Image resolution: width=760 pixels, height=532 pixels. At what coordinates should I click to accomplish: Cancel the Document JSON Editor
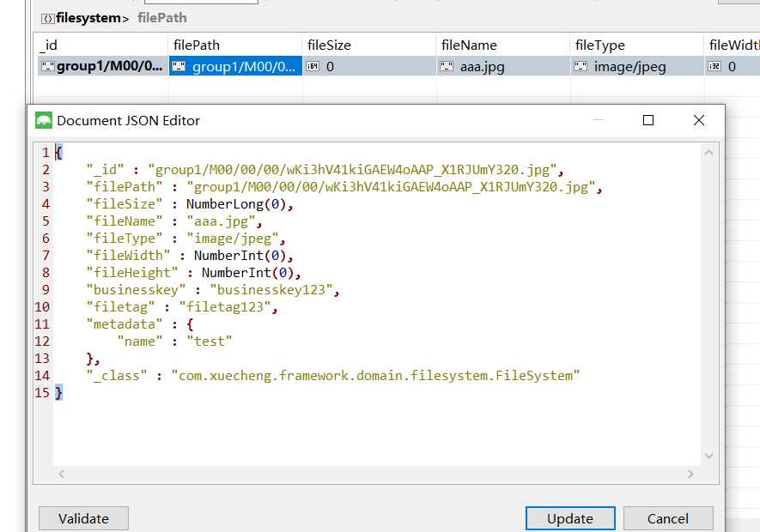tap(668, 518)
